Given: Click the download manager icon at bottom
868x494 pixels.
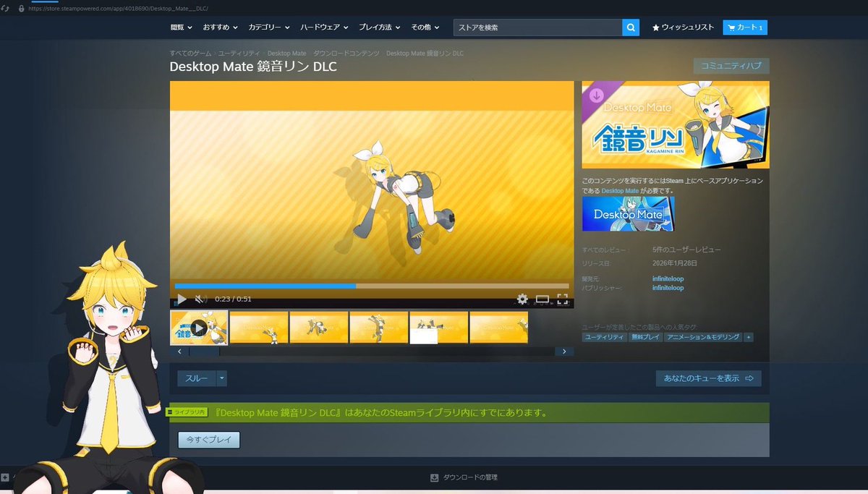Looking at the screenshot, I should [434, 477].
